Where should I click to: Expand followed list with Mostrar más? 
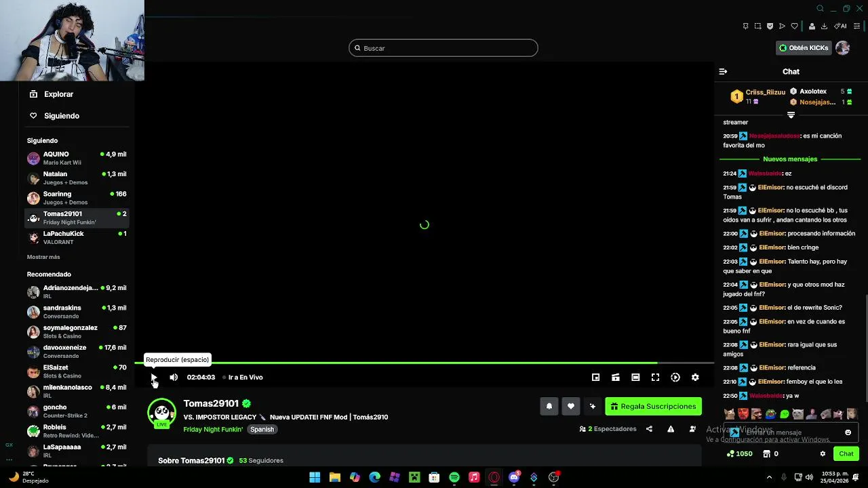pos(43,258)
